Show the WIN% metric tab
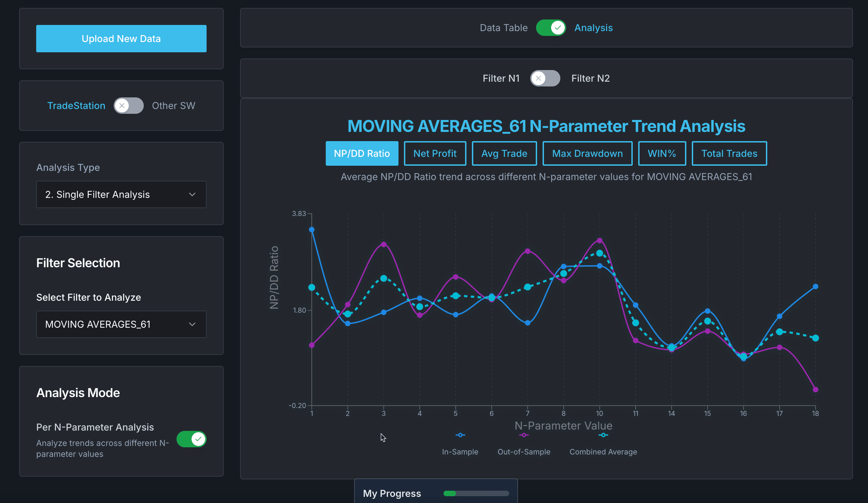 [x=662, y=153]
